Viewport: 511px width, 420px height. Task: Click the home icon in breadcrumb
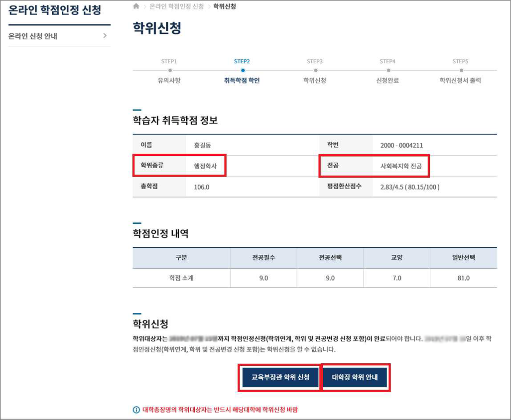pos(136,6)
